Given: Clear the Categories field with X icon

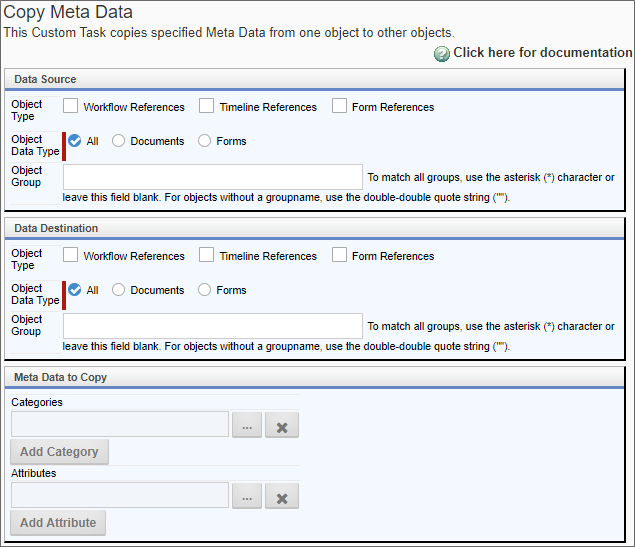Looking at the screenshot, I should [282, 425].
